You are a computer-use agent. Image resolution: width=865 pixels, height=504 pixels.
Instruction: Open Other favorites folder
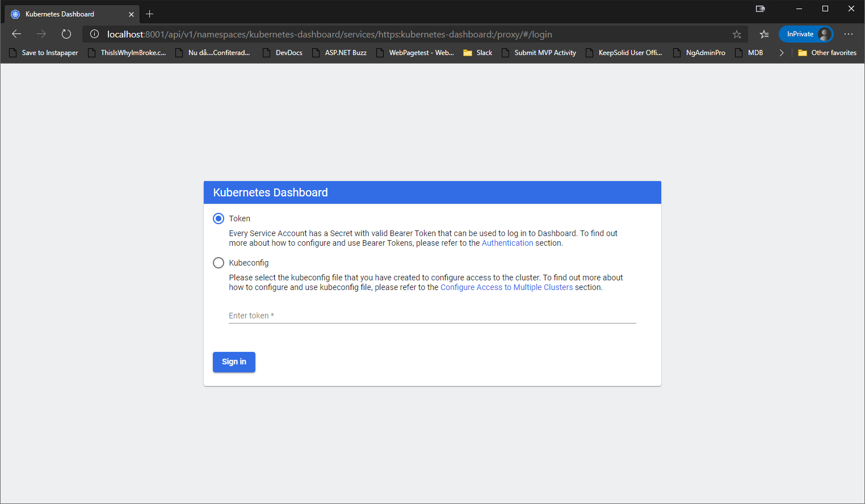(x=828, y=53)
